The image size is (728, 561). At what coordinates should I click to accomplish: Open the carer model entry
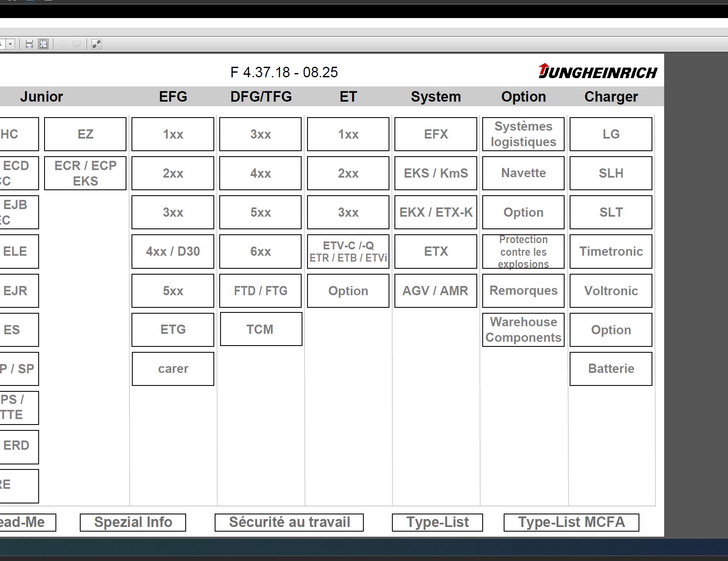point(173,369)
